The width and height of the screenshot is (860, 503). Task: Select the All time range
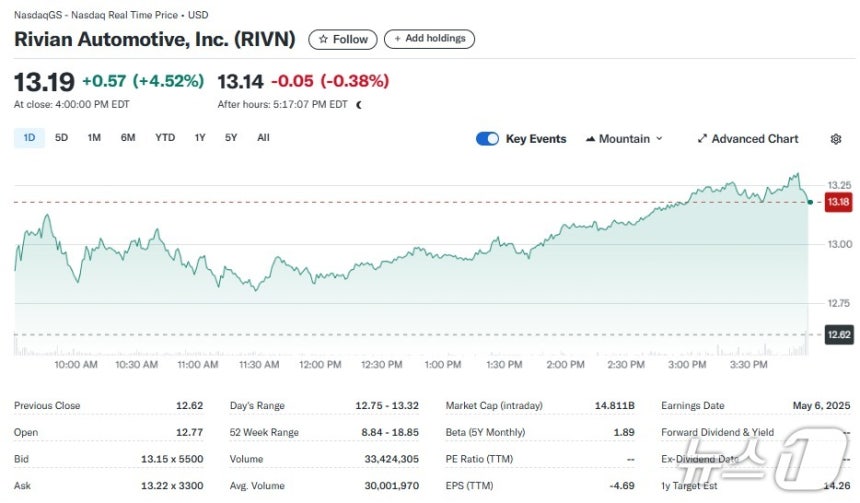pos(263,138)
